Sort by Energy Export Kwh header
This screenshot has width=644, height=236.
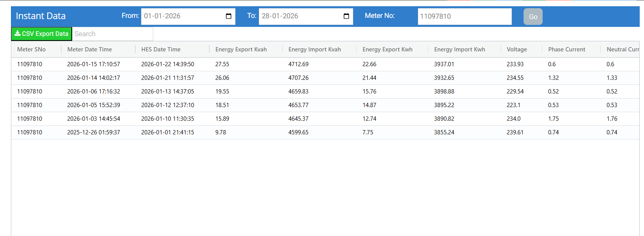click(x=387, y=49)
